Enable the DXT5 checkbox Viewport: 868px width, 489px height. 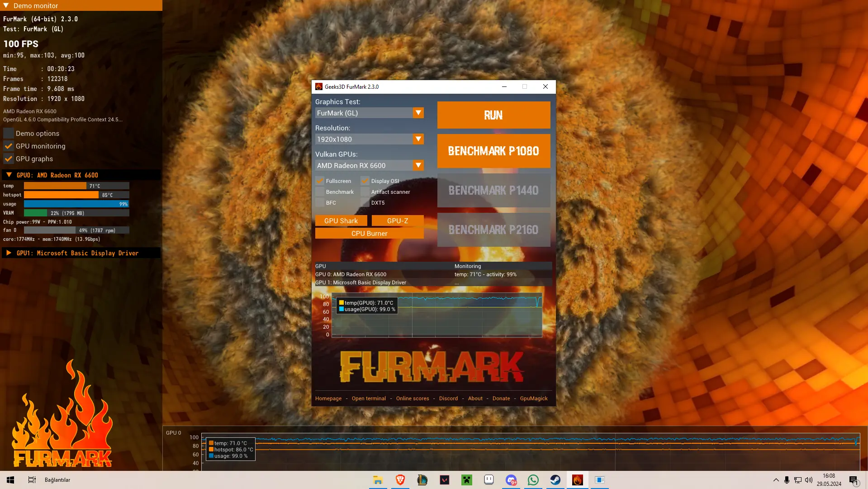point(365,202)
